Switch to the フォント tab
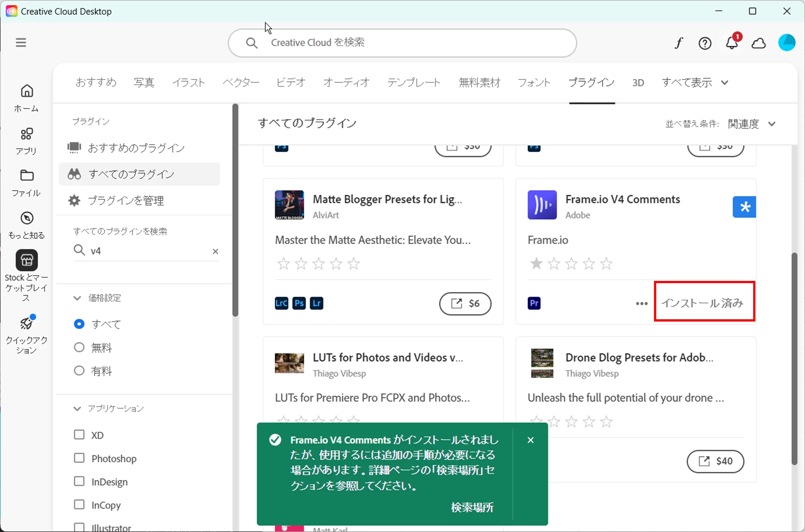This screenshot has height=532, width=805. 534,82
